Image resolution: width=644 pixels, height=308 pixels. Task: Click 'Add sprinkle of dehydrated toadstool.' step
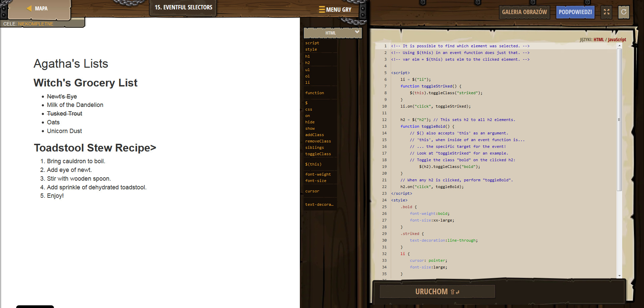click(97, 187)
